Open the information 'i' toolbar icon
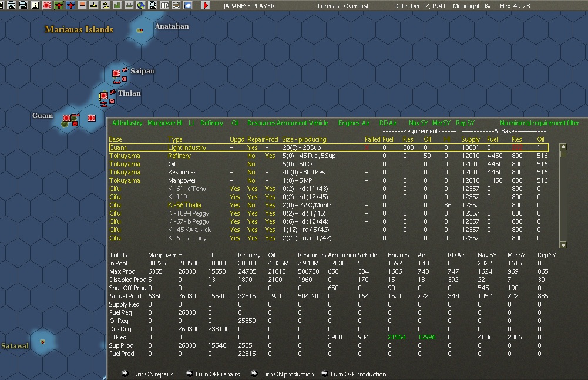 35,5
